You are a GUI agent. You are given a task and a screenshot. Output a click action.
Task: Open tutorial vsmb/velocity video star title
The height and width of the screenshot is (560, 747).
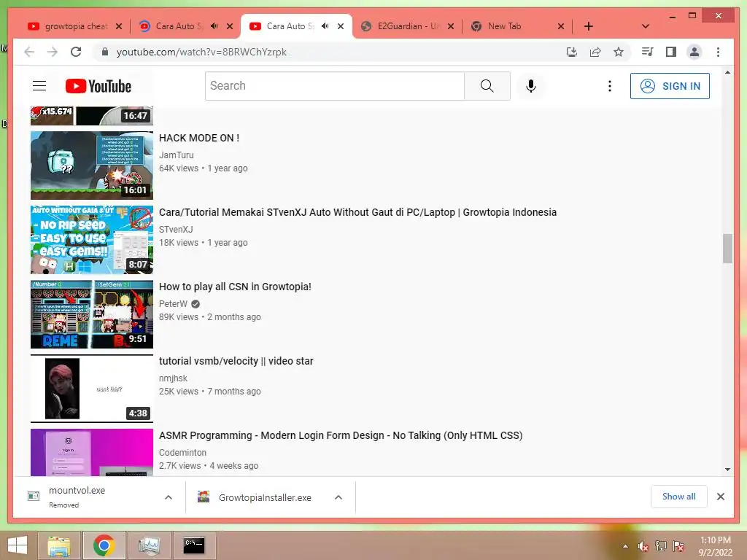[236, 361]
